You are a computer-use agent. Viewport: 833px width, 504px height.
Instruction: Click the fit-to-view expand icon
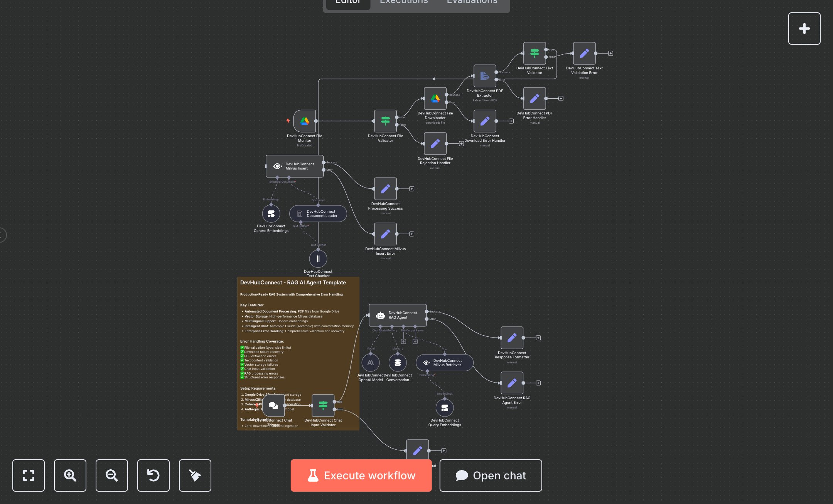(x=28, y=475)
